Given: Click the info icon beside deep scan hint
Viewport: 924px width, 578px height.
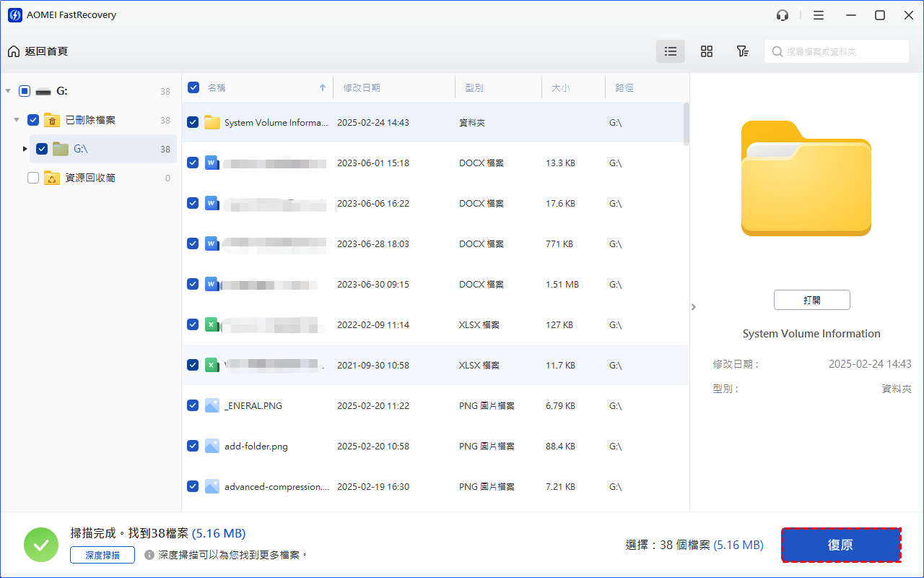Looking at the screenshot, I should (149, 555).
